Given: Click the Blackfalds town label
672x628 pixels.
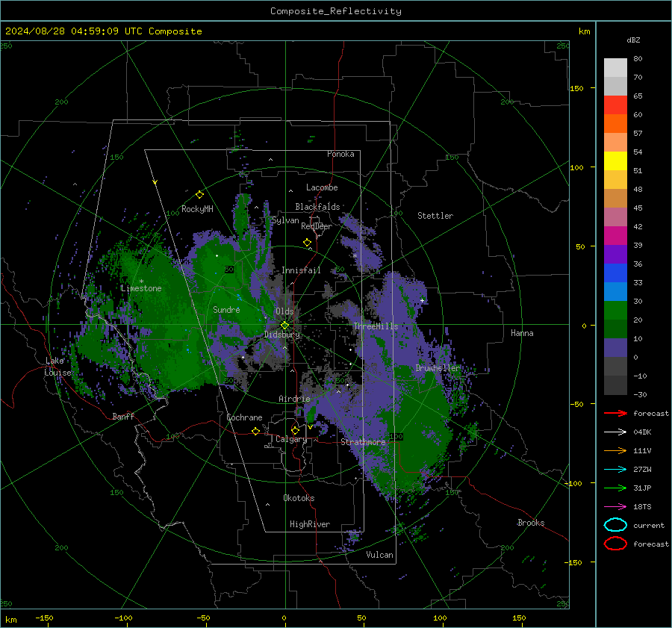Looking at the screenshot, I should click(317, 207).
